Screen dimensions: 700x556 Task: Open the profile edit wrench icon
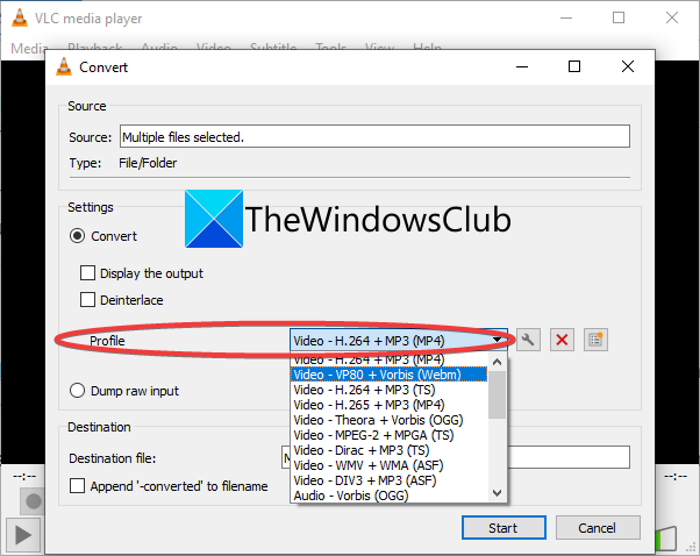click(x=528, y=340)
